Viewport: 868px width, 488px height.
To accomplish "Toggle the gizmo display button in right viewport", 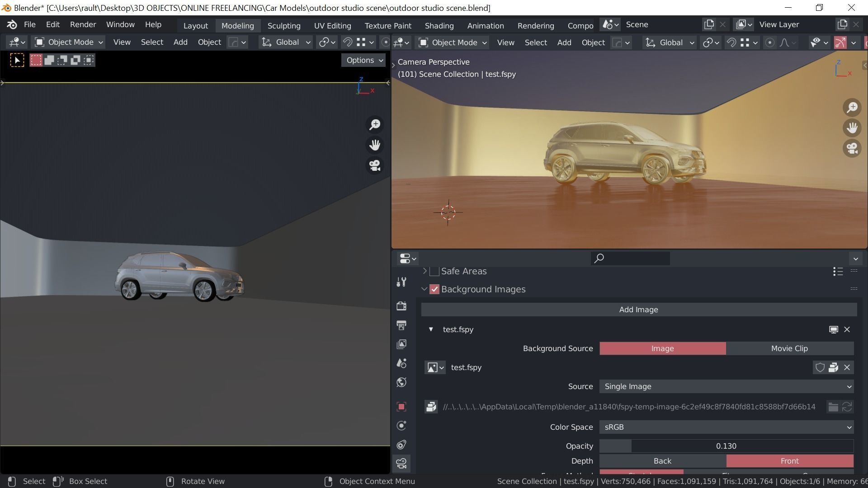I will [840, 42].
